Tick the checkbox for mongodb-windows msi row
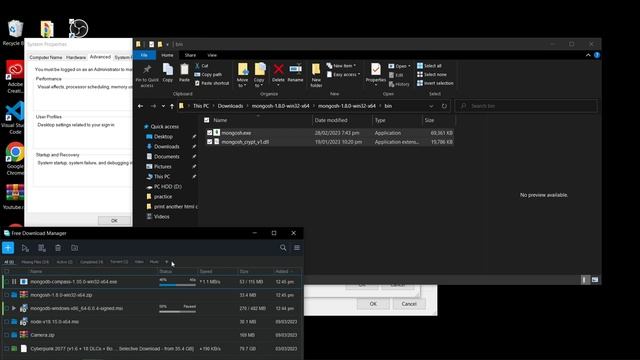Viewport: 640px width, 360px height. 7,308
